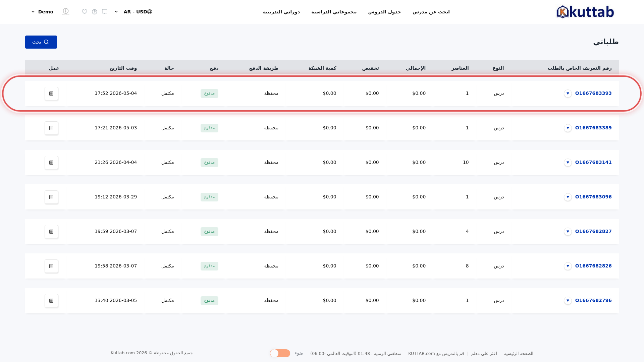Image resolution: width=644 pixels, height=362 pixels.
Task: Open the favorites heart icon in header
Action: click(x=85, y=12)
